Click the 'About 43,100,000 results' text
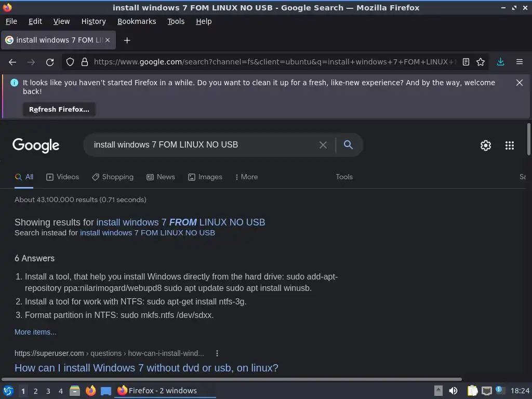The image size is (532, 399). pos(81,200)
